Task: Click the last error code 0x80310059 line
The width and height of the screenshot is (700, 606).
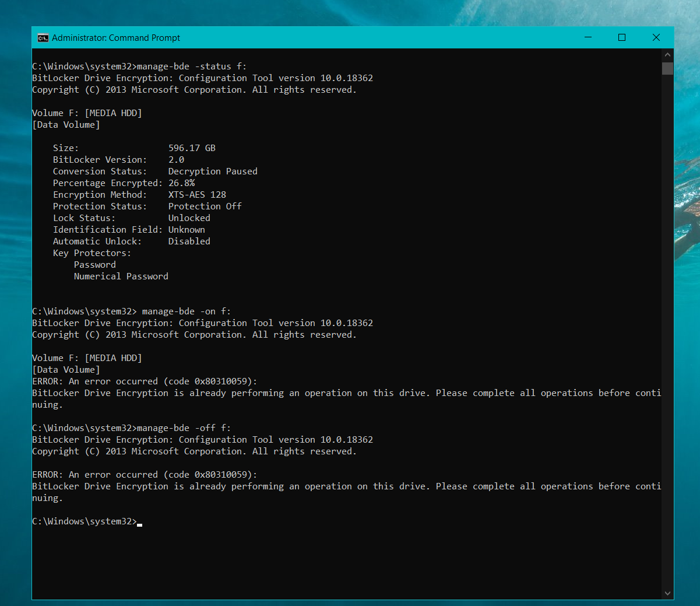Action: coord(145,475)
